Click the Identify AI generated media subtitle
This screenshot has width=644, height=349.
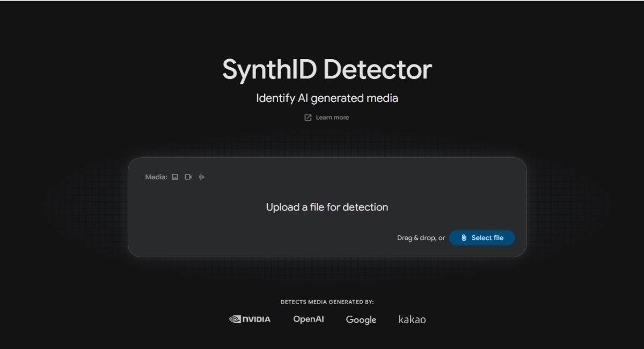pyautogui.click(x=327, y=98)
